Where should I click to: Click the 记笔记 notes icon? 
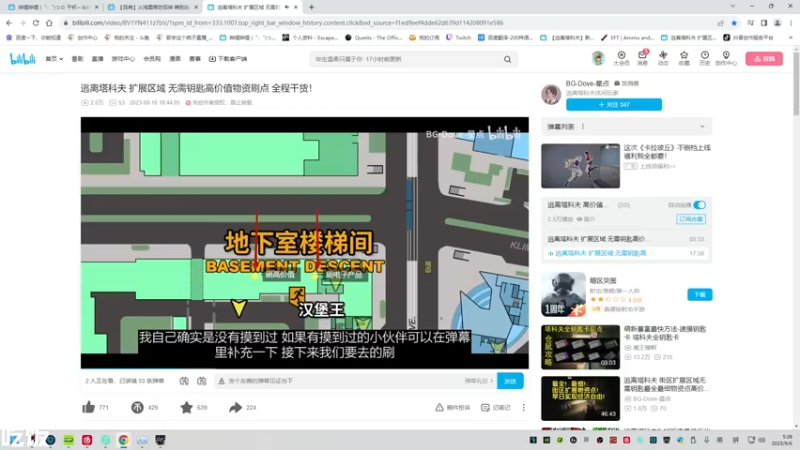(x=485, y=407)
